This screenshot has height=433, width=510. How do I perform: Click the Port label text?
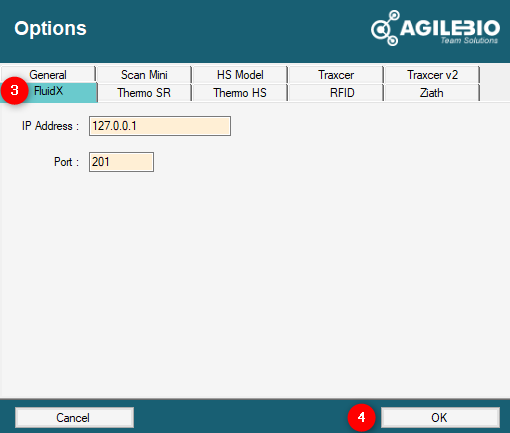(66, 162)
